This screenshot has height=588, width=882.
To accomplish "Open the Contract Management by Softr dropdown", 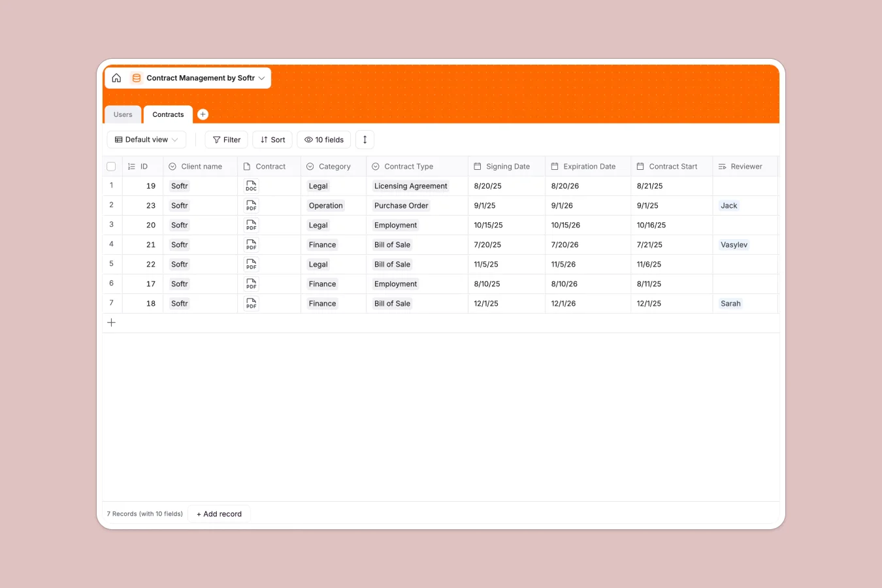I will tap(261, 78).
